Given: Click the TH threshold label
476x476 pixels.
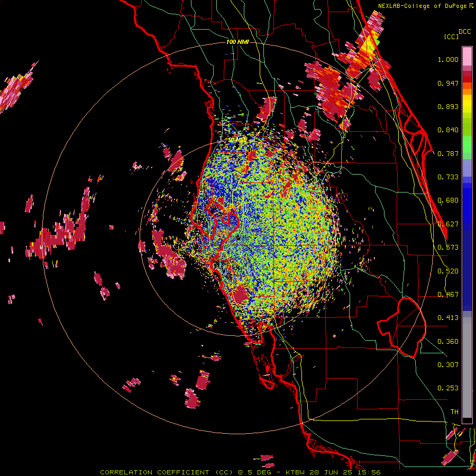Looking at the screenshot, I should tap(454, 412).
